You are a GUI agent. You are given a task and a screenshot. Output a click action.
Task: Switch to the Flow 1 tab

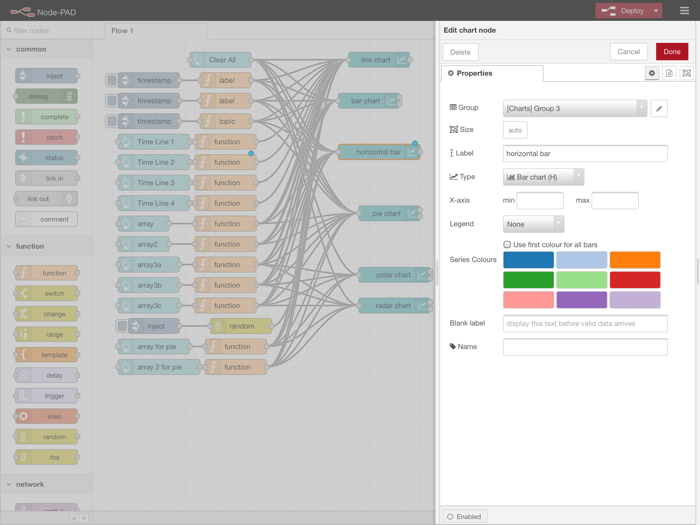pos(122,31)
